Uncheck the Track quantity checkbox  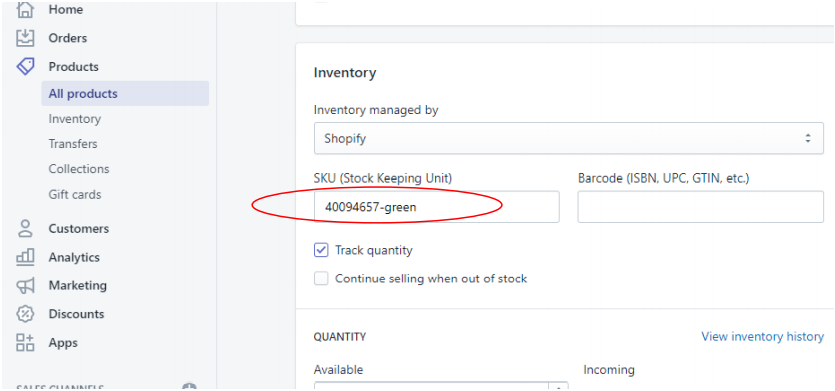(321, 250)
